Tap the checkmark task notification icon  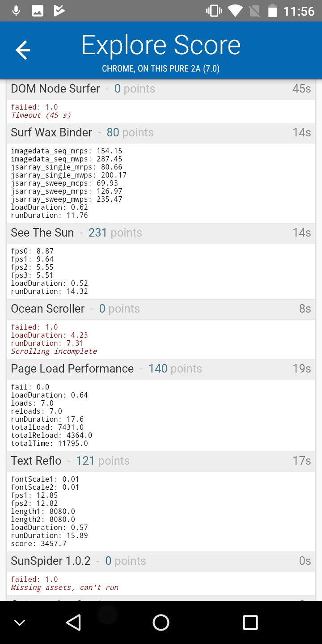point(59,11)
